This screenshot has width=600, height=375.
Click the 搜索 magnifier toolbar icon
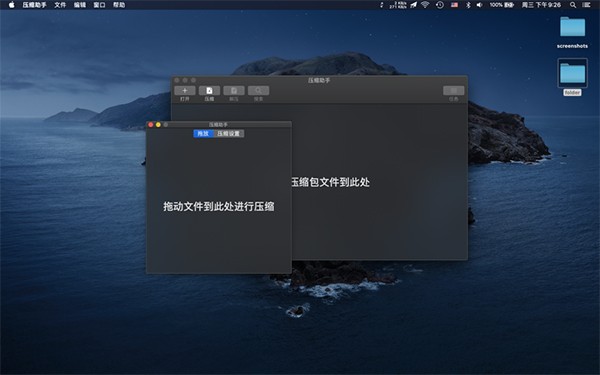tap(258, 91)
